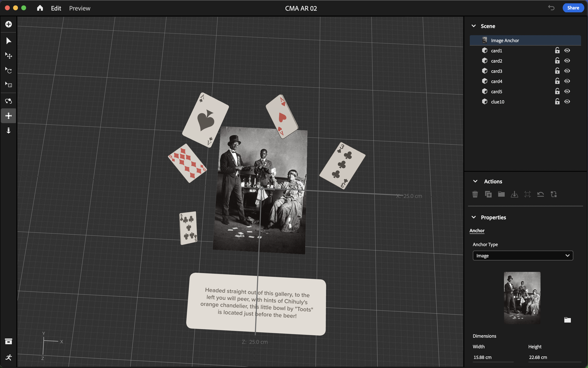Open the Add content plus tool

[x=8, y=24]
